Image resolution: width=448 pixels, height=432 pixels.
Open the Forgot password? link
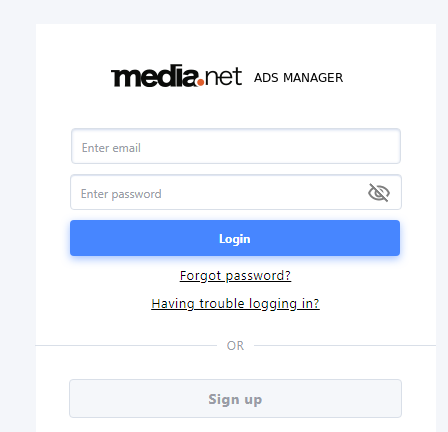point(235,276)
